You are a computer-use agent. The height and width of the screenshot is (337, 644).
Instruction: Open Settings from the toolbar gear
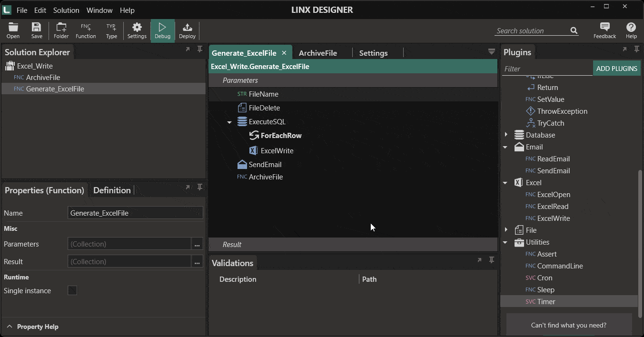point(137,30)
